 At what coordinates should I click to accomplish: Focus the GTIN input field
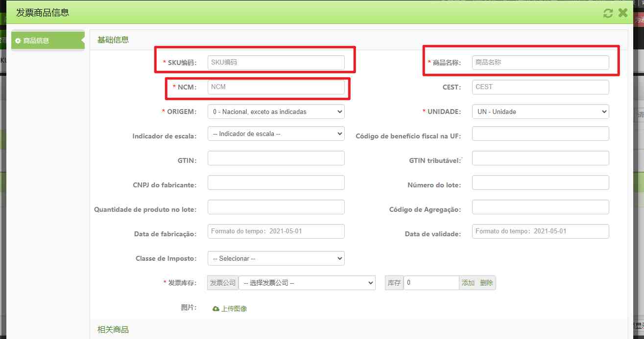(x=276, y=158)
